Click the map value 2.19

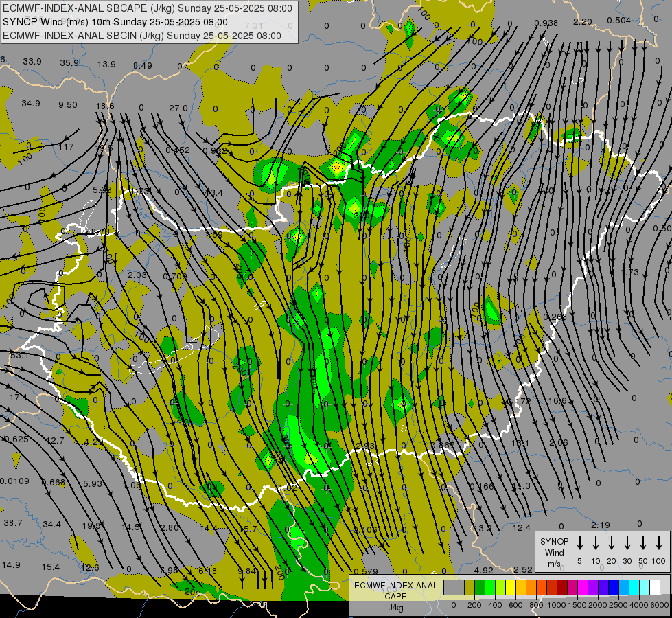click(601, 525)
